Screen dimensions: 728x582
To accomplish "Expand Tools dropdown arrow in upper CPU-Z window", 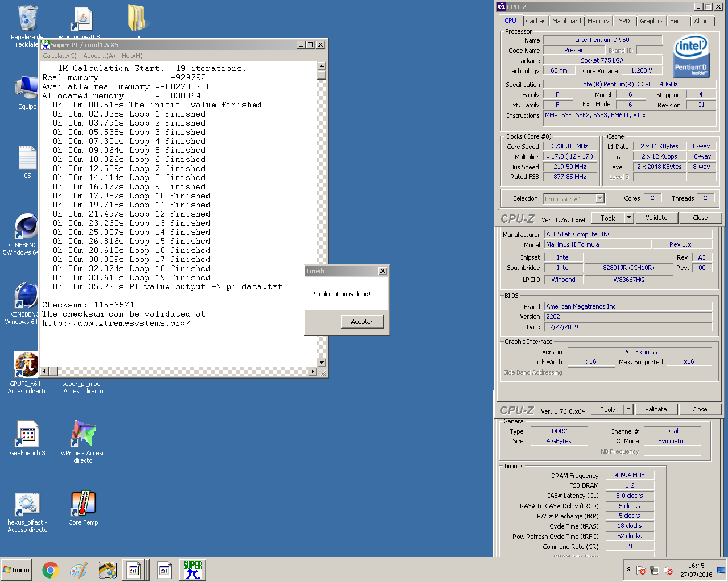I will (628, 218).
